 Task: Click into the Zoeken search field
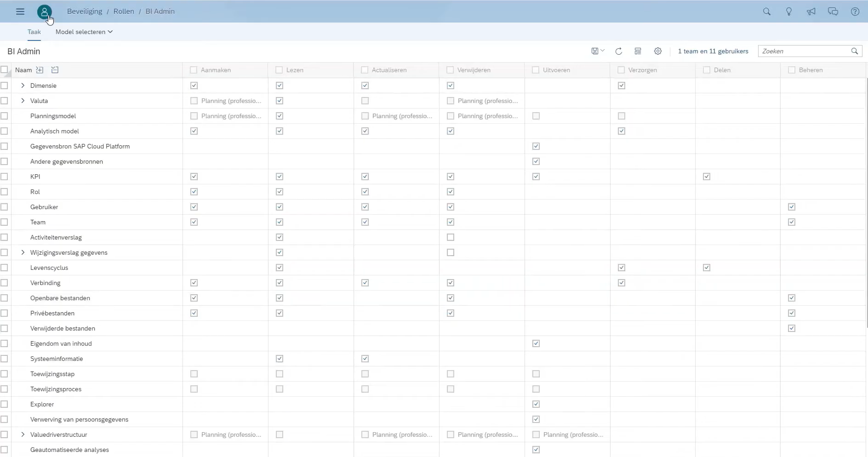click(x=804, y=51)
